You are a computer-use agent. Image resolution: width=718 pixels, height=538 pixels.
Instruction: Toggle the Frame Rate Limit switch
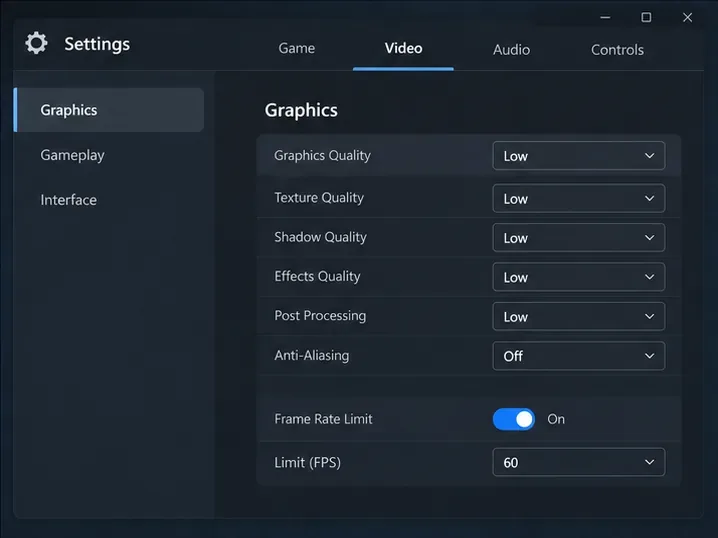pos(513,419)
